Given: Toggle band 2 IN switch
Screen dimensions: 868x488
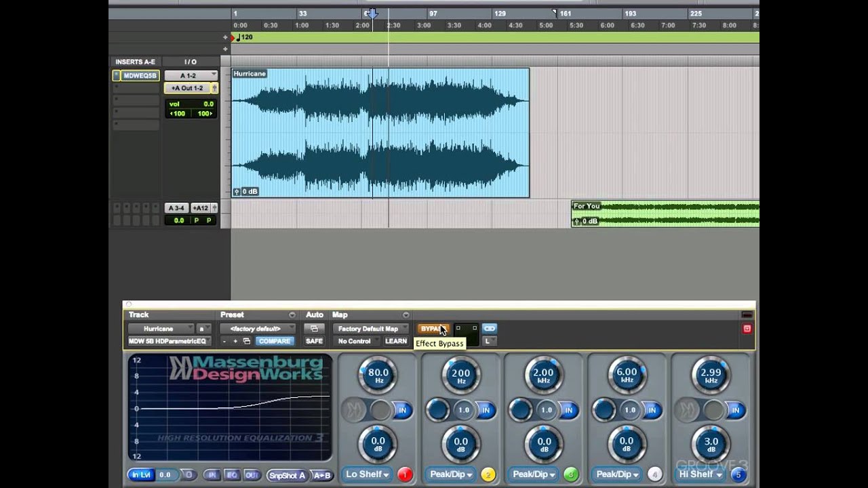Looking at the screenshot, I should (x=486, y=410).
